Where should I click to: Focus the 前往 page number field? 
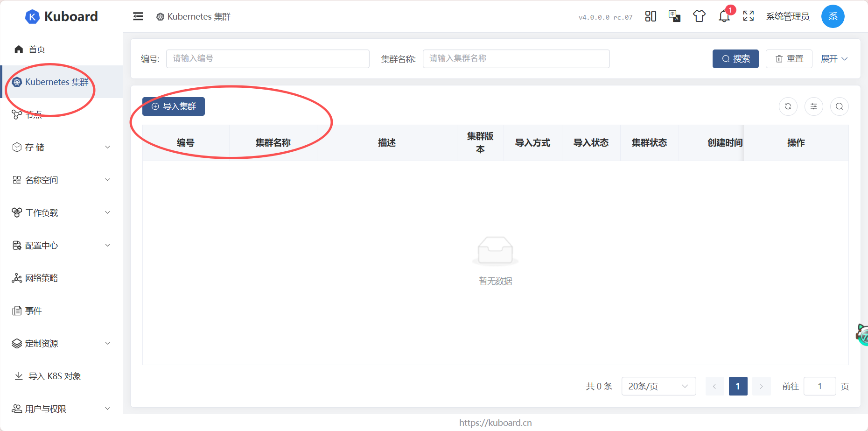tap(820, 386)
